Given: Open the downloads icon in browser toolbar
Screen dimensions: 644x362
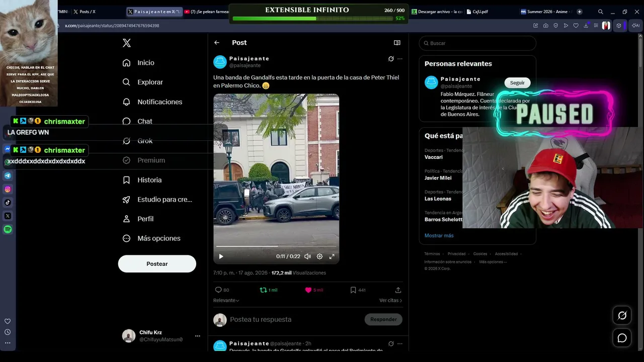Looking at the screenshot, I should 586,26.
